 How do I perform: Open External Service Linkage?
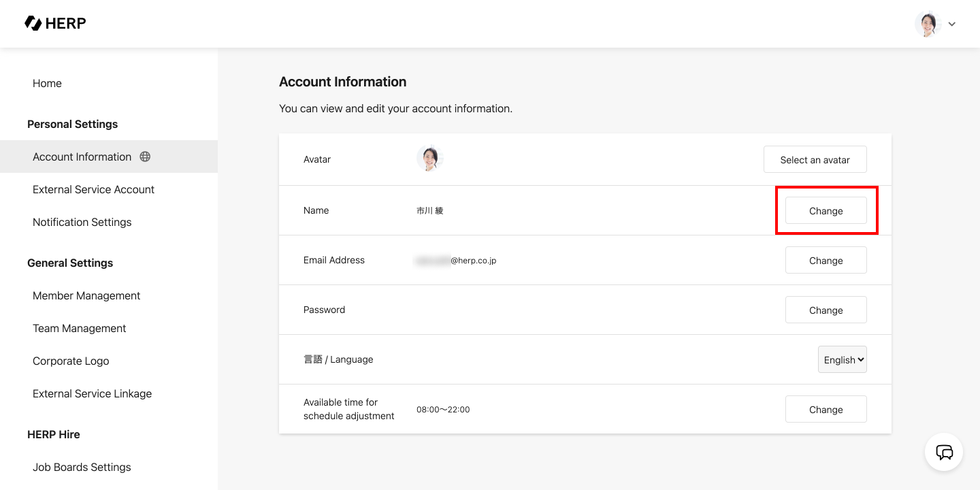(92, 393)
